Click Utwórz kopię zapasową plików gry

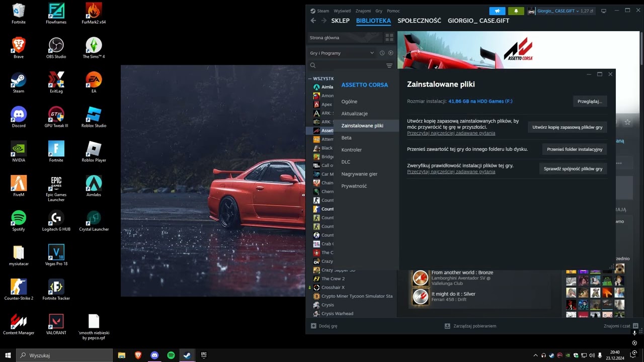(568, 127)
